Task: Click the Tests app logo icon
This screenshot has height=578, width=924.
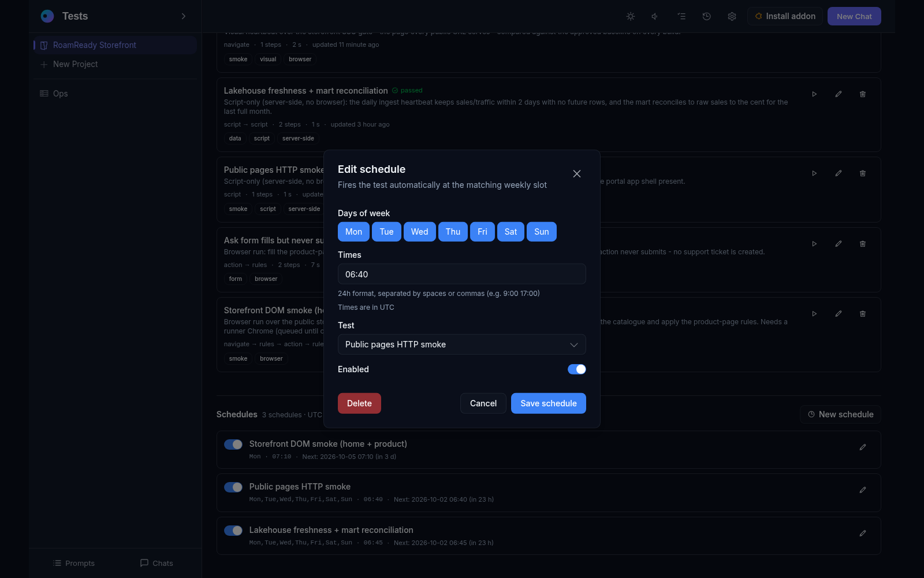Action: [x=47, y=16]
